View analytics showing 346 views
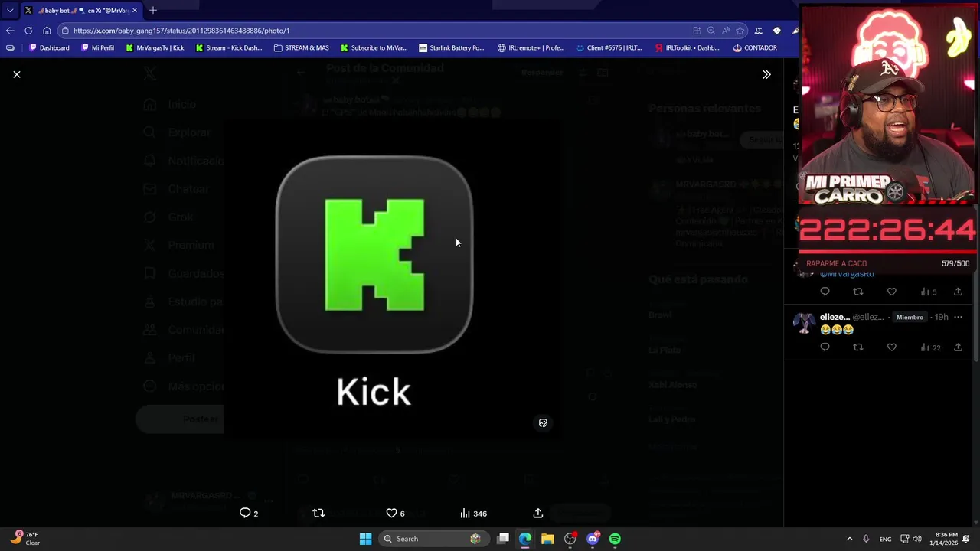The height and width of the screenshot is (551, 980). pos(473,513)
